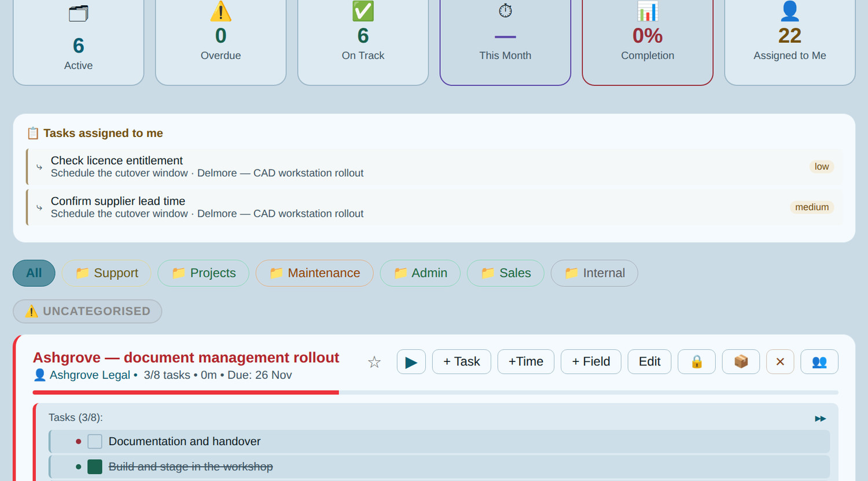Click the person icon beside Ashgrove Legal
This screenshot has height=481, width=868.
(x=40, y=375)
